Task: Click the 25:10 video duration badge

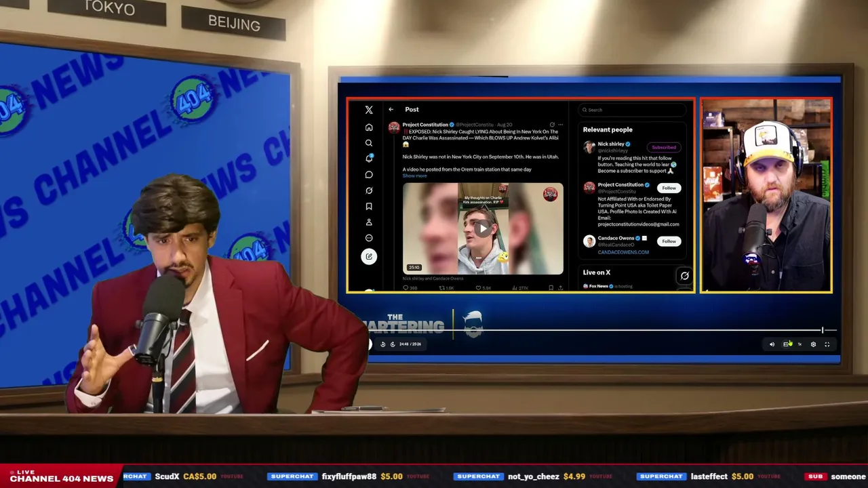Action: click(x=414, y=268)
